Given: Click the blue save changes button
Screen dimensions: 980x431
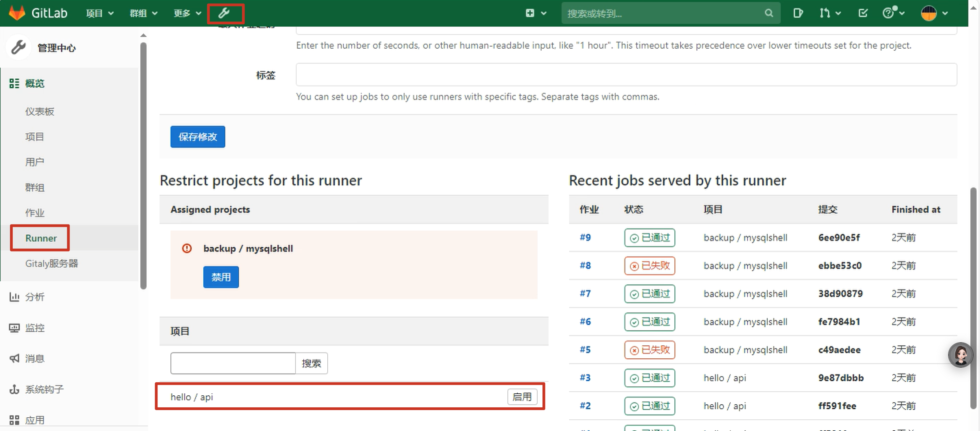Looking at the screenshot, I should pyautogui.click(x=198, y=137).
